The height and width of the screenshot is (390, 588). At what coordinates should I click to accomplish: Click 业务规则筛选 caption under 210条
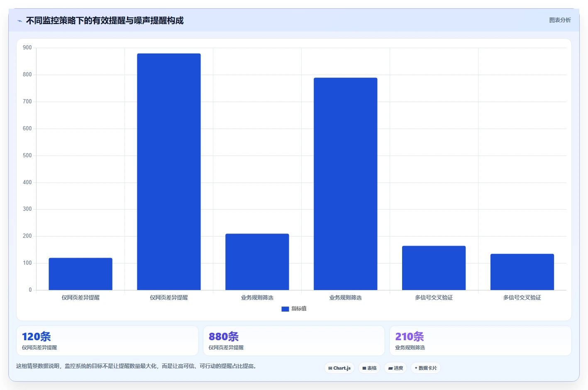point(410,348)
